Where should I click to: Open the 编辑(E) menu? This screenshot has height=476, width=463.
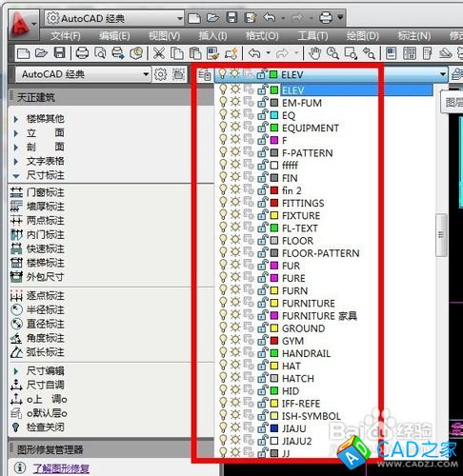pos(114,36)
